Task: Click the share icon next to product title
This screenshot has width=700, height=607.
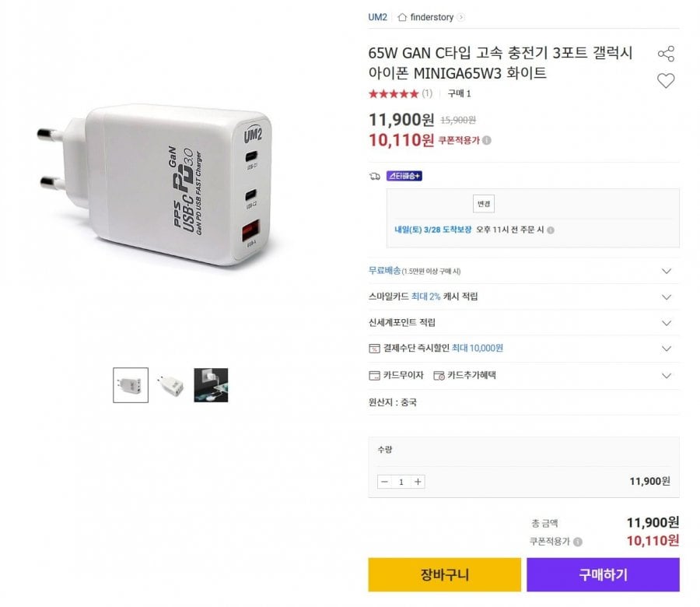Action: click(666, 51)
